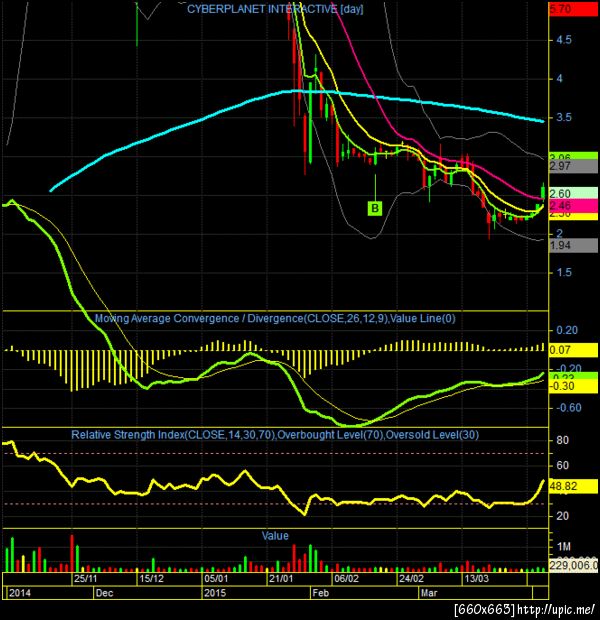Viewport: 600px width, 620px height.
Task: Select the gray 2.97 upper band value
Action: pos(573,166)
